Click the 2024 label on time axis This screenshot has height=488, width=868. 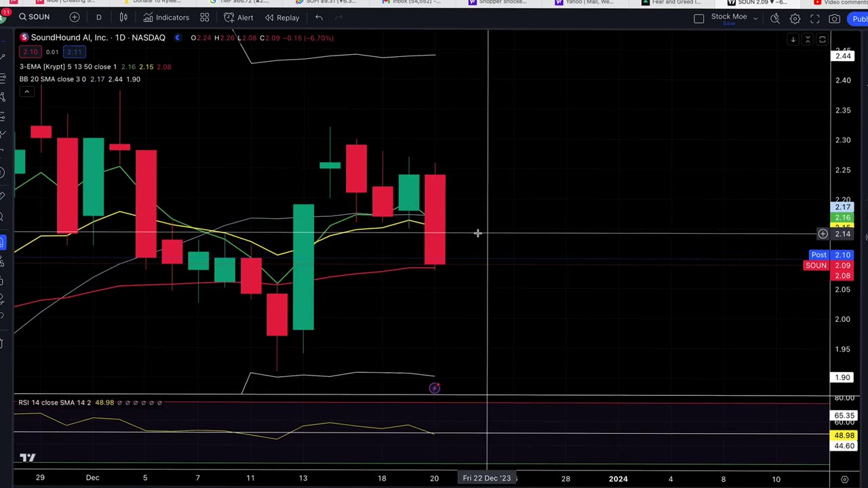click(618, 479)
